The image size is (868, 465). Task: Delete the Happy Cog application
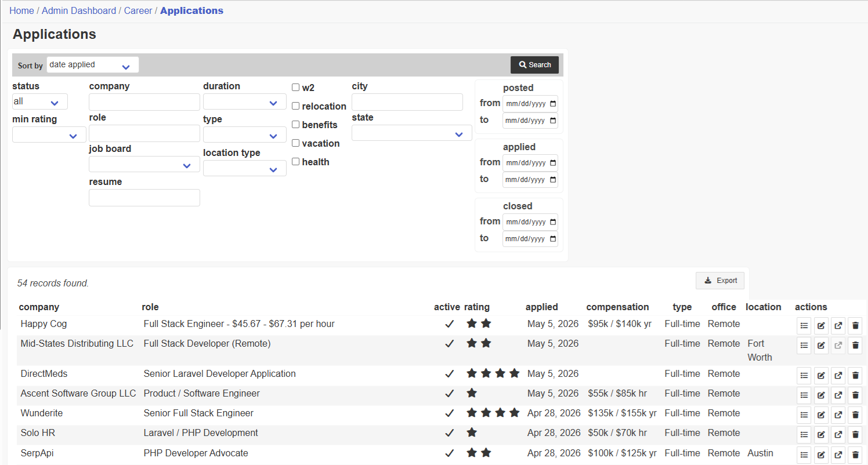[855, 326]
